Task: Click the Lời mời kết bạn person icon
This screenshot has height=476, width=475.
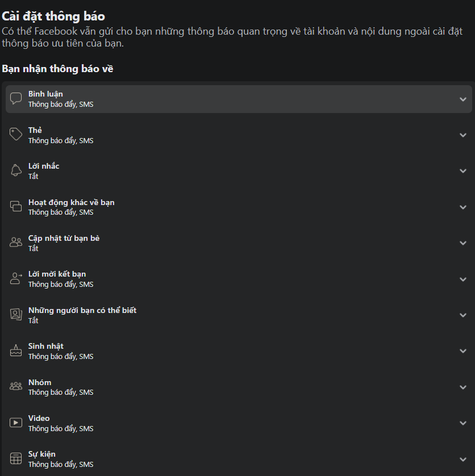Action: [x=16, y=278]
